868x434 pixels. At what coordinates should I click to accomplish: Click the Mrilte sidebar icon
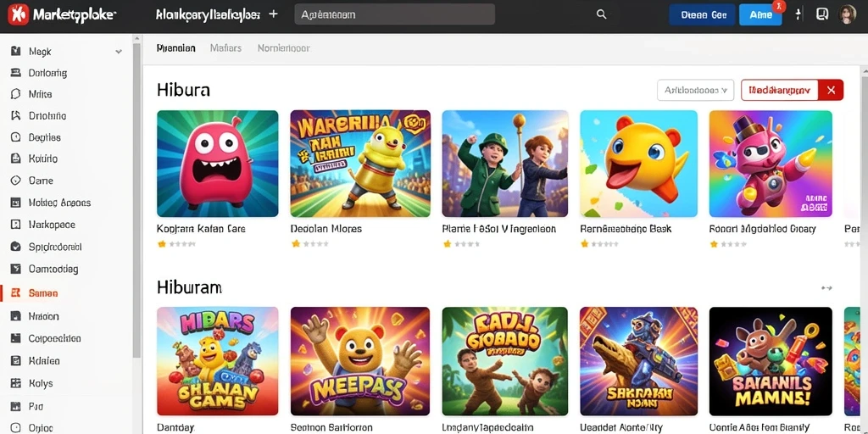click(16, 94)
